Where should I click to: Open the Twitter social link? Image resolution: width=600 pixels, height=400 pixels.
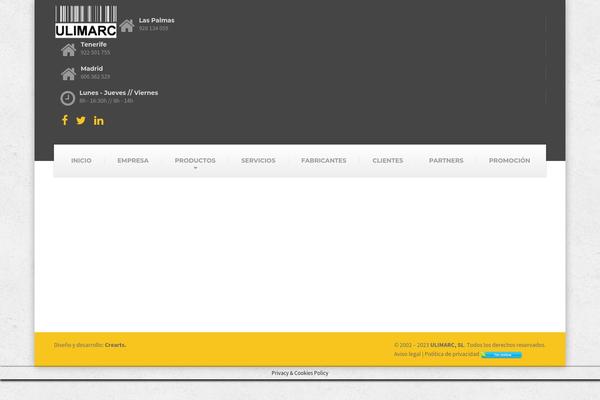pyautogui.click(x=81, y=121)
